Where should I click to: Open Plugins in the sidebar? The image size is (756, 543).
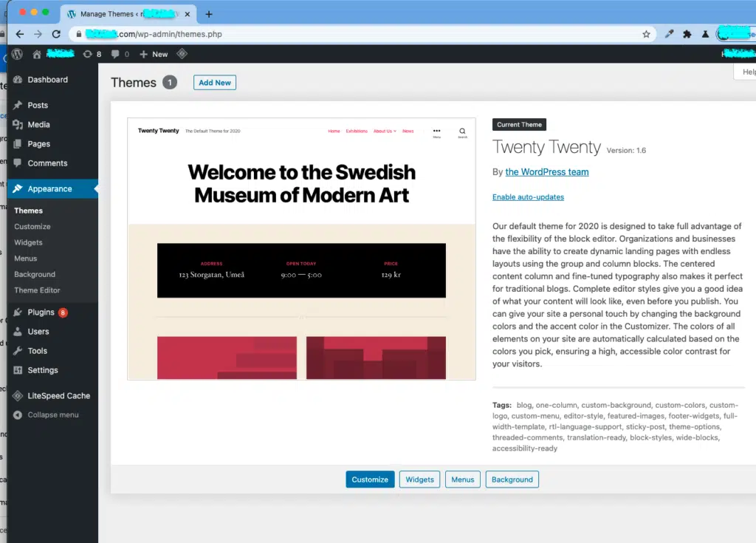52,313
